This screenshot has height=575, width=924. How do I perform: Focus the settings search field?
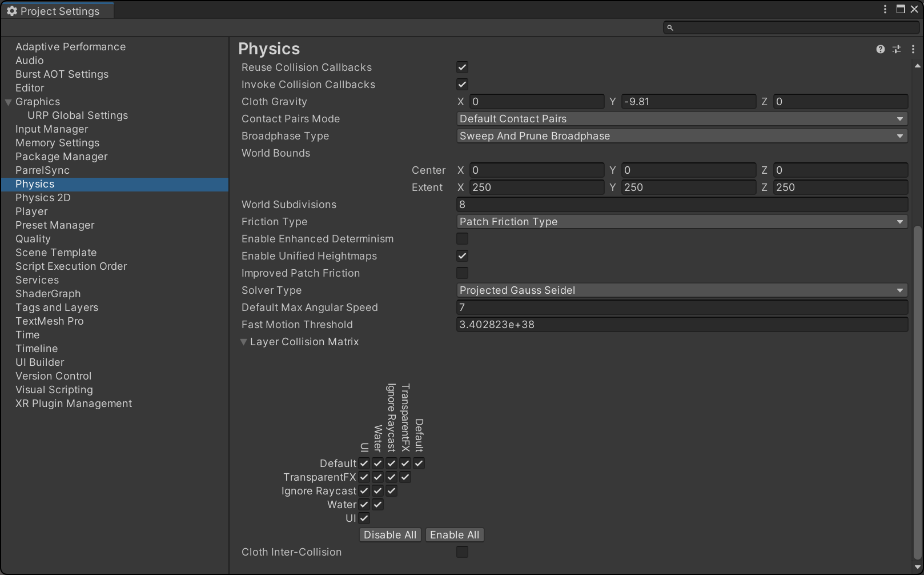click(x=791, y=27)
